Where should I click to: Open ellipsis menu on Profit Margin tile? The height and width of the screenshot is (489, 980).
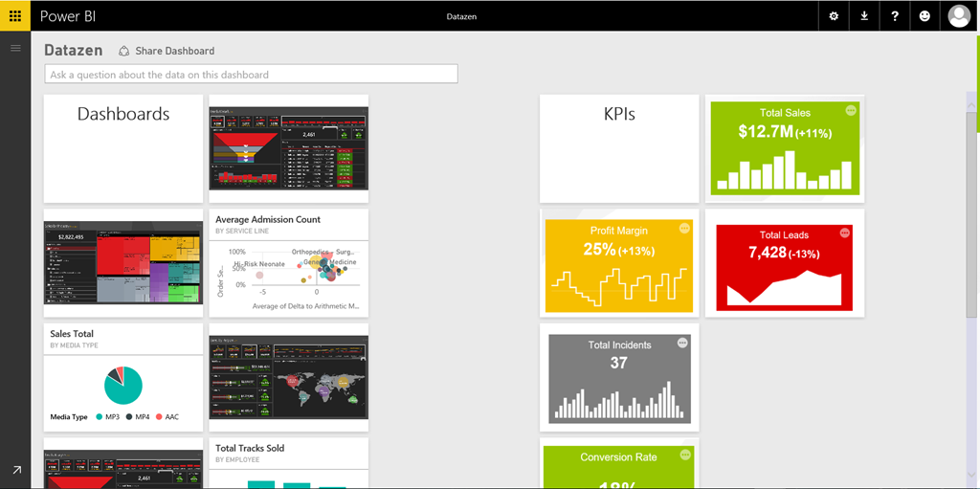pyautogui.click(x=684, y=228)
